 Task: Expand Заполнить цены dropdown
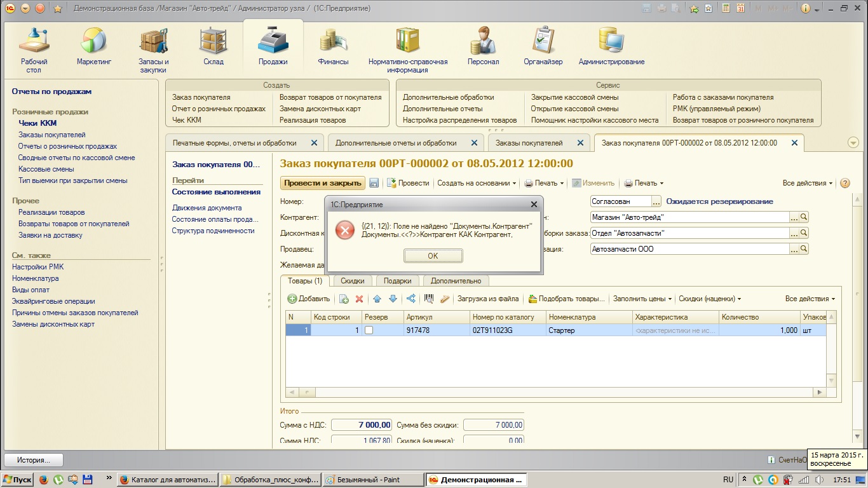[x=643, y=299]
